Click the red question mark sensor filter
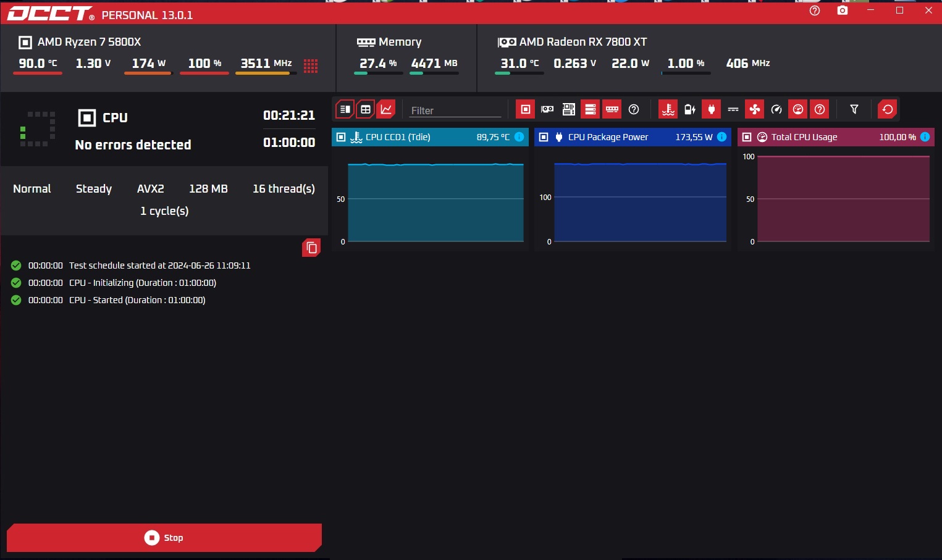942x560 pixels. click(820, 109)
